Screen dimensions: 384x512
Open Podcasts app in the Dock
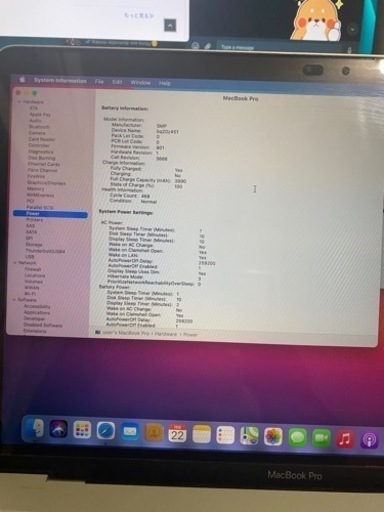[369, 440]
